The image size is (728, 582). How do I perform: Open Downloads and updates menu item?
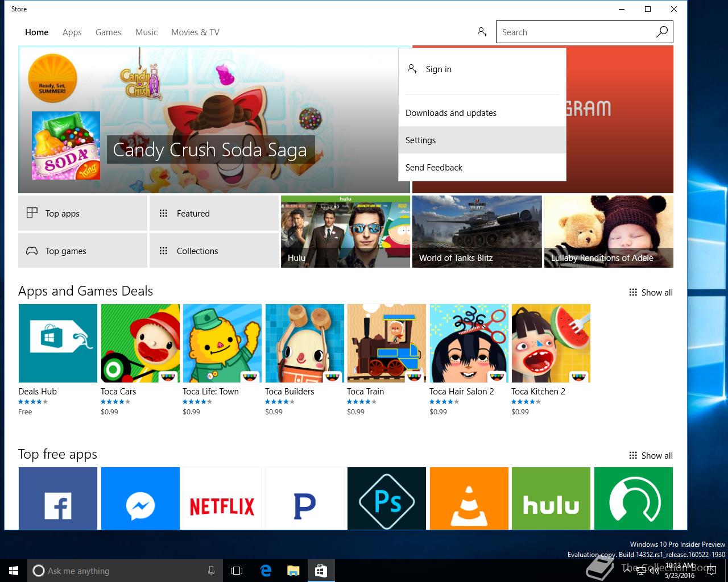tap(482, 113)
